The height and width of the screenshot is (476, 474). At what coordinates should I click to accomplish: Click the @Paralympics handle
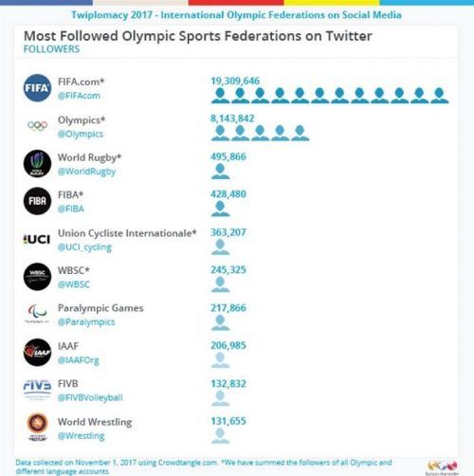(x=86, y=322)
